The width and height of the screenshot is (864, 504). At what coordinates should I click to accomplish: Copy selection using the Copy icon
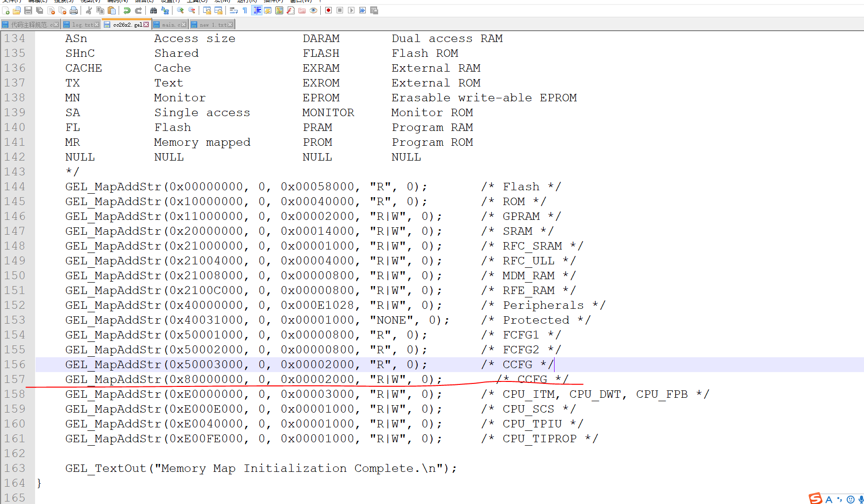[x=100, y=10]
